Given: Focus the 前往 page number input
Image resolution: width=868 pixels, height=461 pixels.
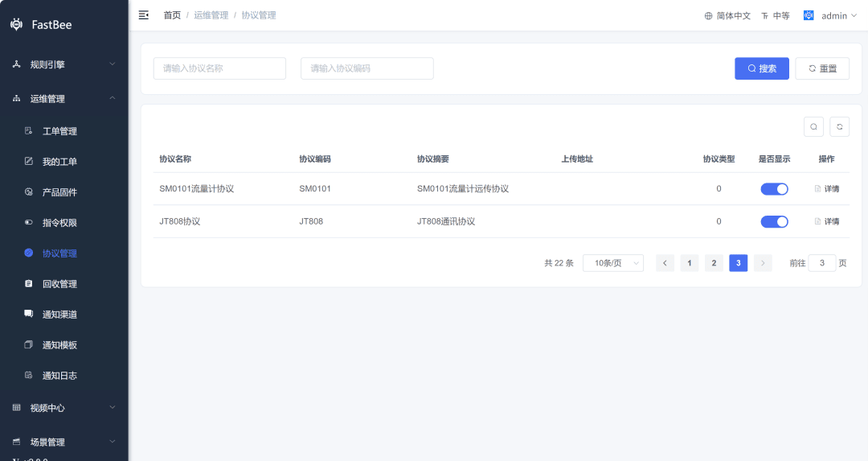Looking at the screenshot, I should pos(822,262).
